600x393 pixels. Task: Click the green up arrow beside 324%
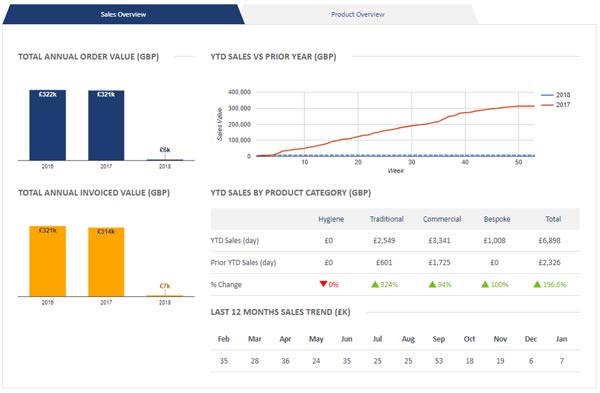375,284
